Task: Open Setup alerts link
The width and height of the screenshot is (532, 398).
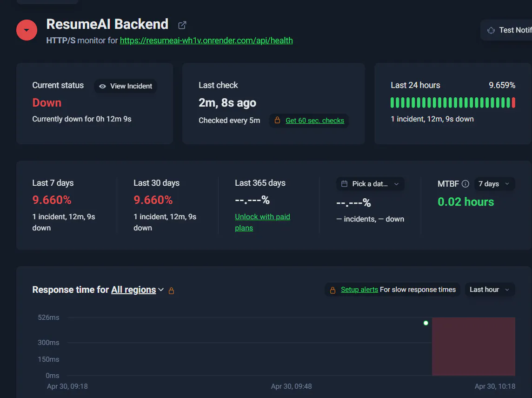Action: coord(359,290)
